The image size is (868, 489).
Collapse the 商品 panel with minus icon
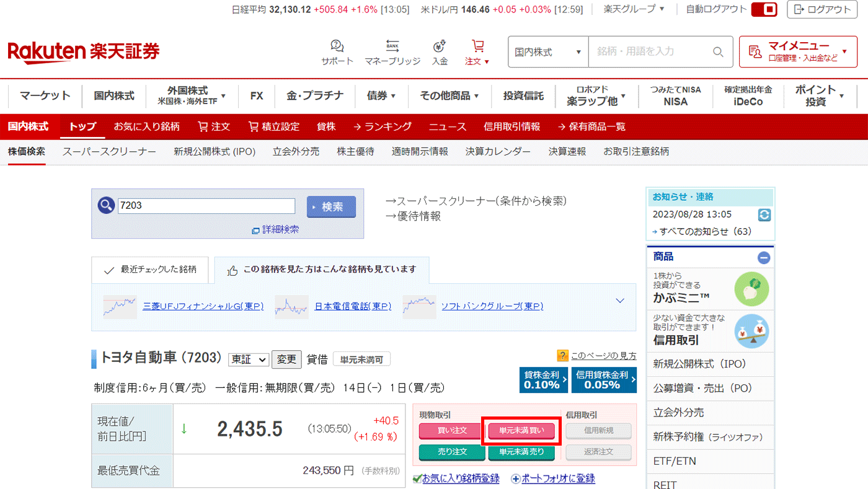click(x=764, y=257)
